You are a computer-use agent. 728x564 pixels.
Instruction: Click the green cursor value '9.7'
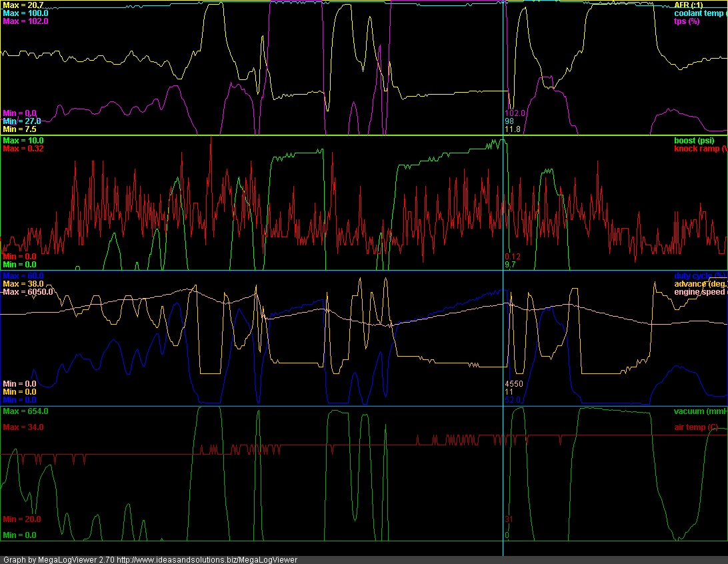click(510, 265)
